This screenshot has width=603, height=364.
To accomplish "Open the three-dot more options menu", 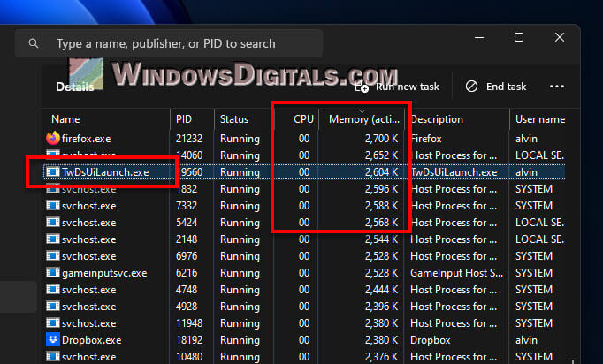I will tap(556, 87).
